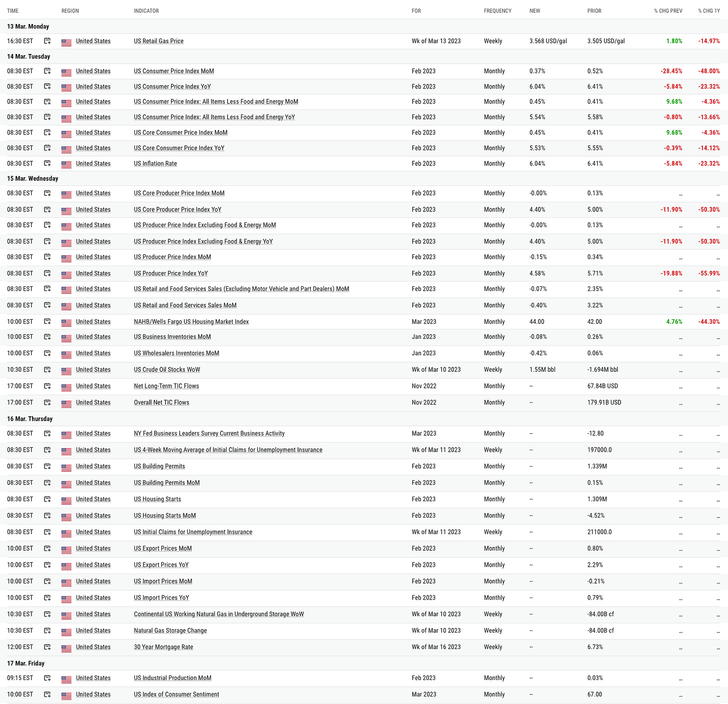Click calendar icon for US Producer Price Index YoY

click(x=47, y=273)
